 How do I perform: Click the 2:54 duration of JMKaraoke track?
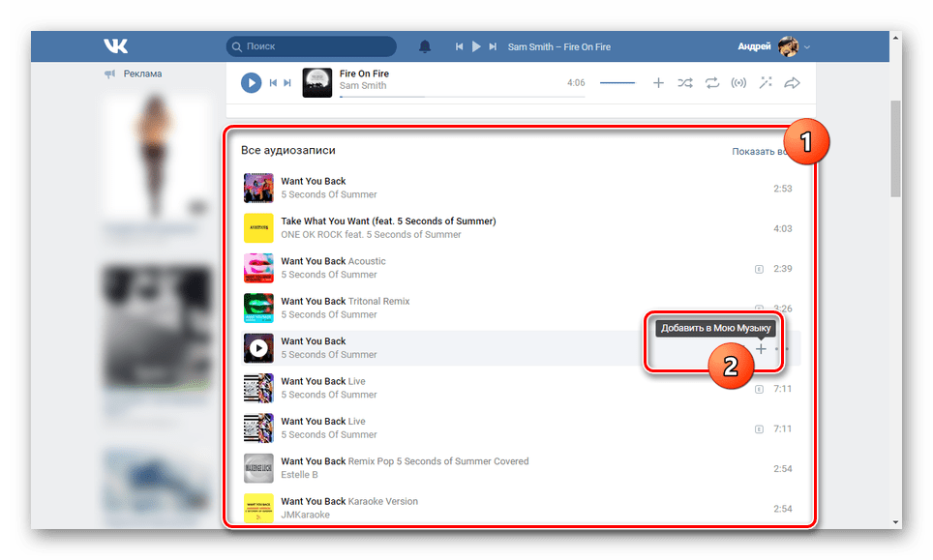[782, 509]
